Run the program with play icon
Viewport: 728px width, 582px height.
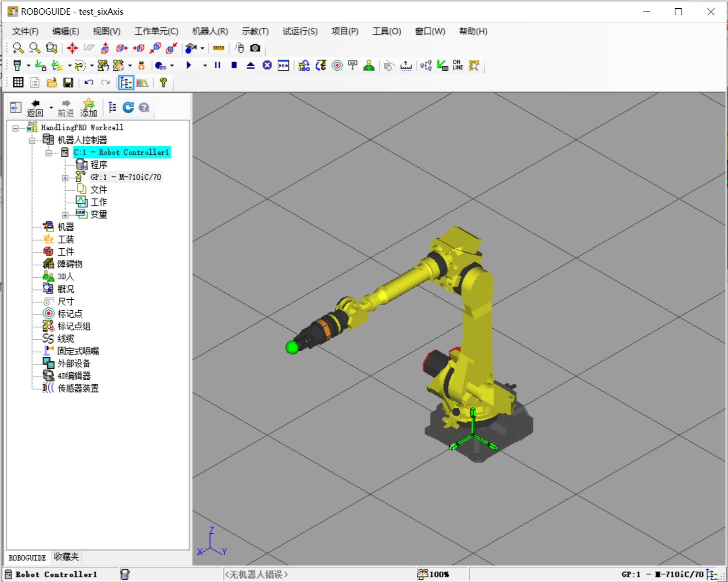(x=188, y=65)
